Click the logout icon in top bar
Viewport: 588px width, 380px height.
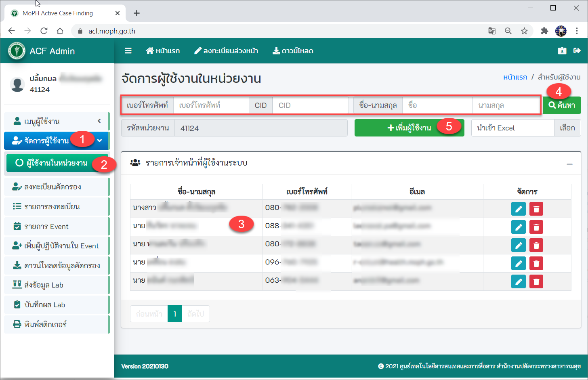click(x=577, y=50)
